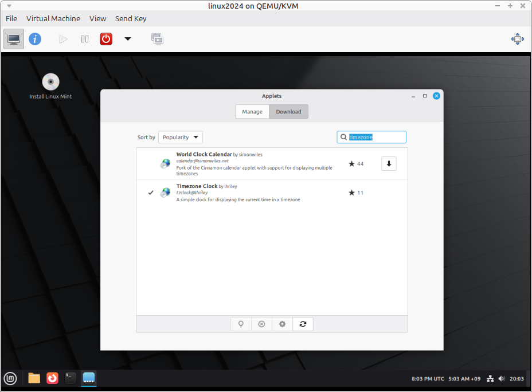This screenshot has width=532, height=392.
Task: Click the Applets window taskbar entry
Action: click(88, 378)
